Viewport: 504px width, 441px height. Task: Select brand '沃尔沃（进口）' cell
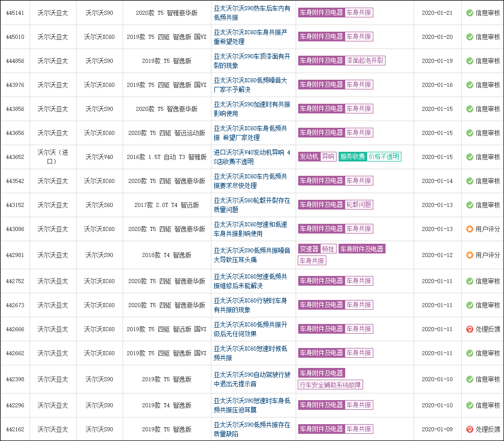(x=53, y=157)
